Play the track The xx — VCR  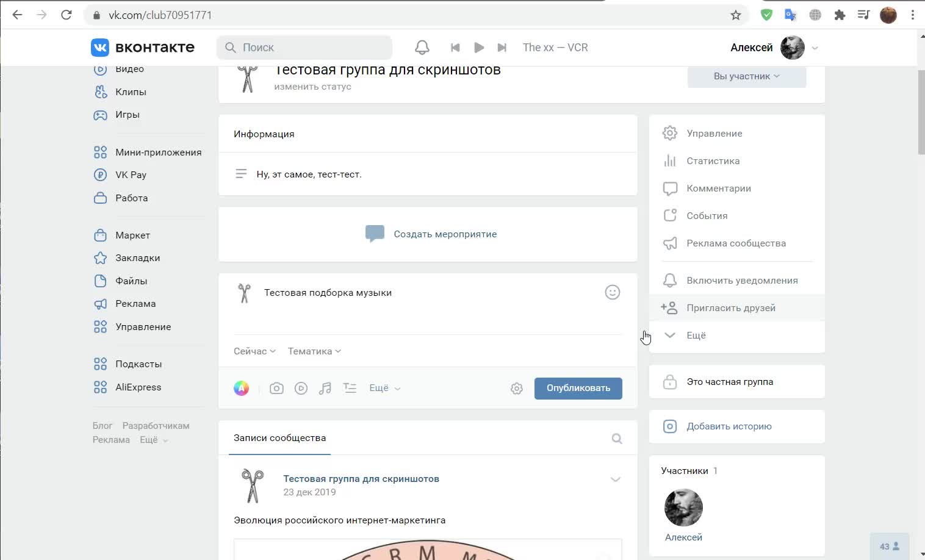point(479,48)
